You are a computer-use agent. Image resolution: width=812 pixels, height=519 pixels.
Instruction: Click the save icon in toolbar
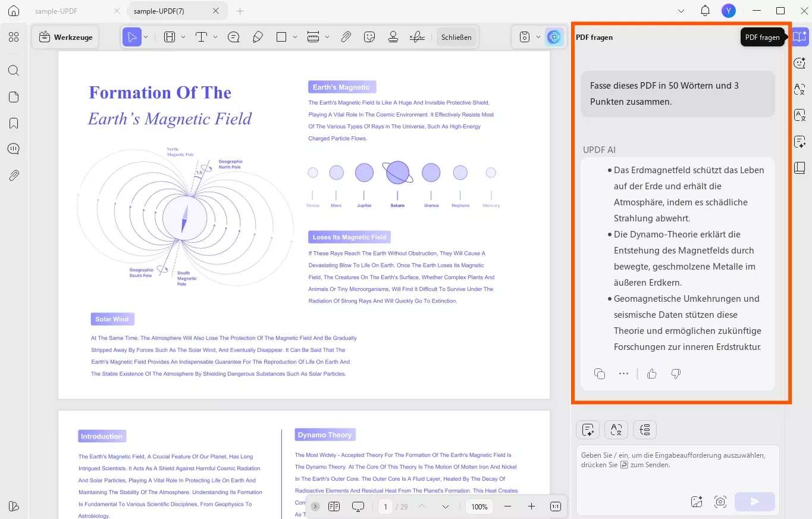pyautogui.click(x=525, y=37)
